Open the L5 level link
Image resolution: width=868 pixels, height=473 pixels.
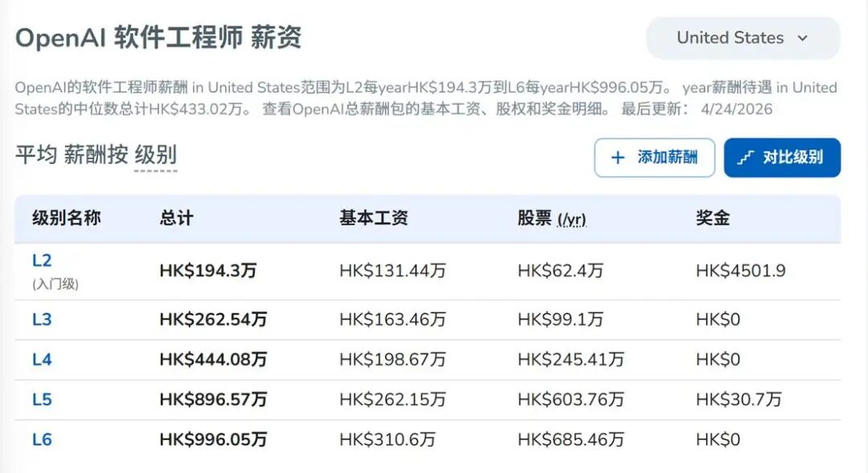[42, 400]
